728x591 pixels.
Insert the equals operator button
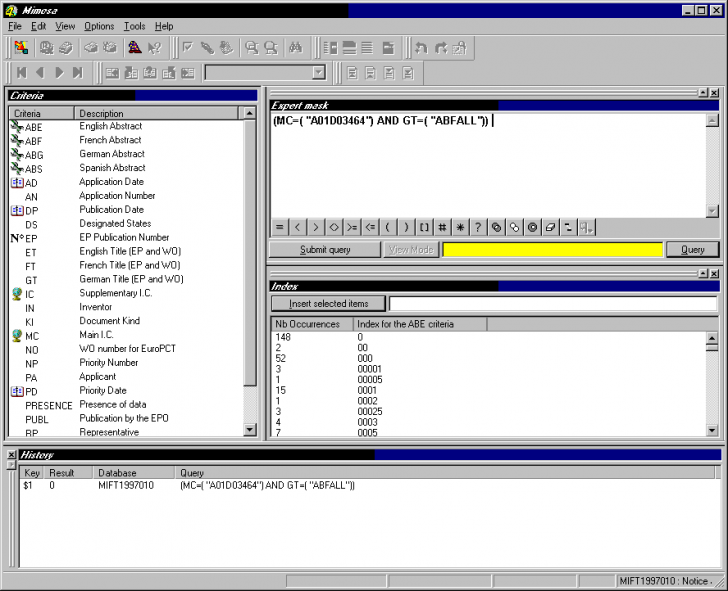pyautogui.click(x=280, y=227)
